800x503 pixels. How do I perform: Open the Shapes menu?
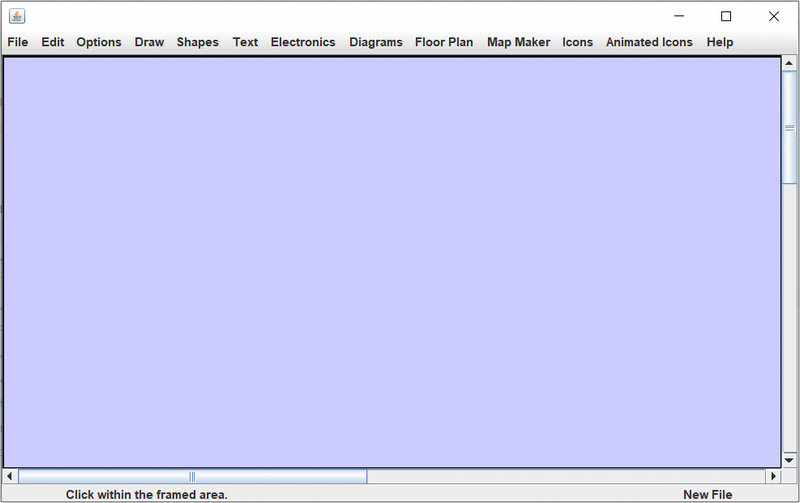pos(198,42)
